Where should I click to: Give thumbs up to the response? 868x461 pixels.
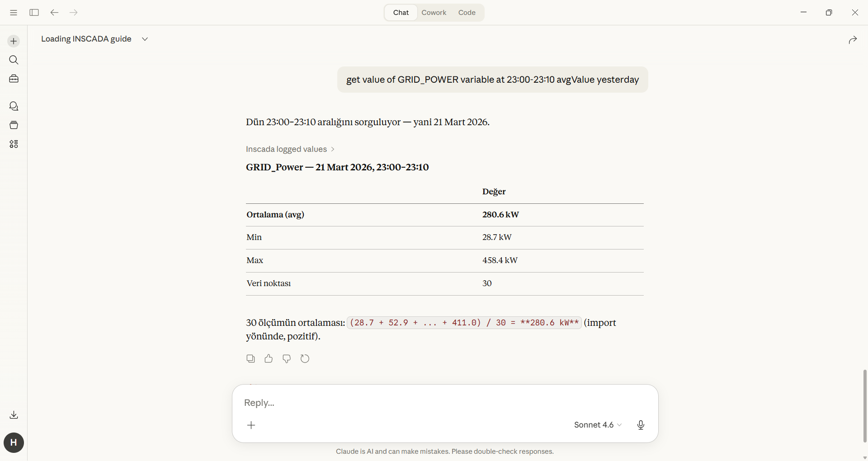click(x=269, y=358)
